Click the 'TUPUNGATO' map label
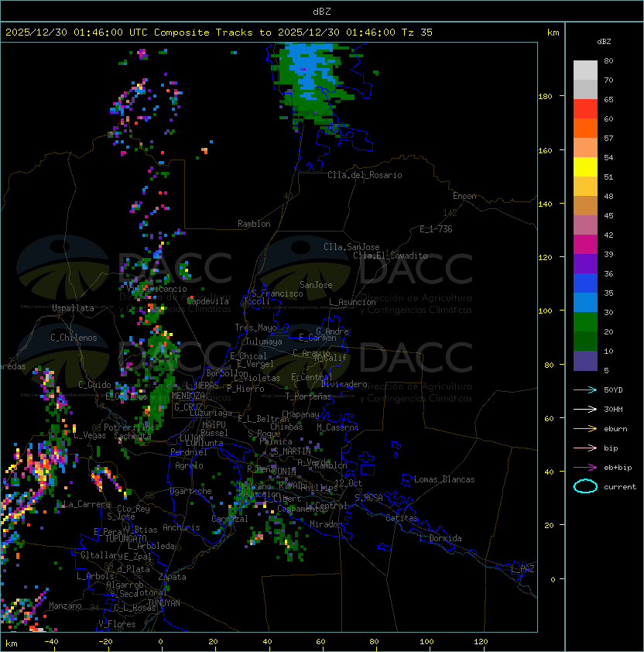 [x=125, y=538]
